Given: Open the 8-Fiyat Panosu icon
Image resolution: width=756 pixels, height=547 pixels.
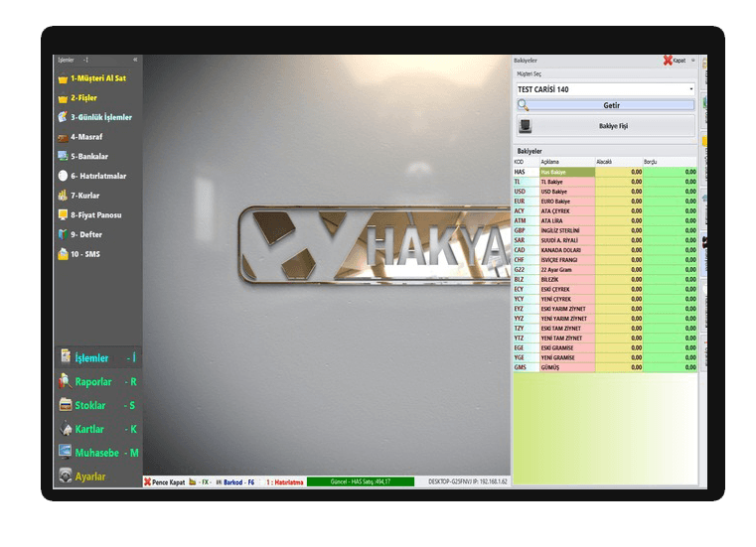Looking at the screenshot, I should click(63, 215).
